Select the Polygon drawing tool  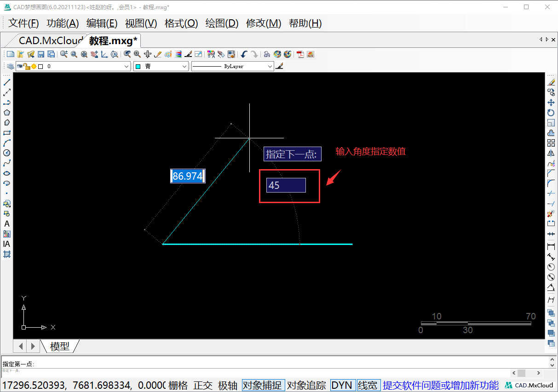[x=7, y=113]
